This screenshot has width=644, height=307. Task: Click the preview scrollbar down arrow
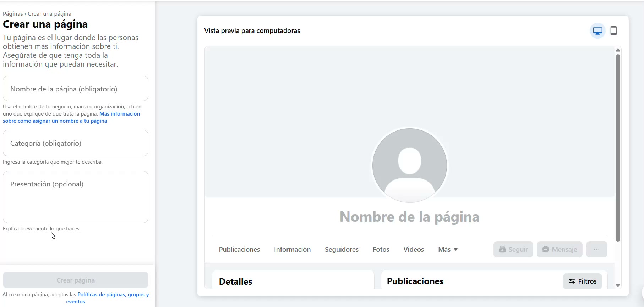tap(618, 285)
